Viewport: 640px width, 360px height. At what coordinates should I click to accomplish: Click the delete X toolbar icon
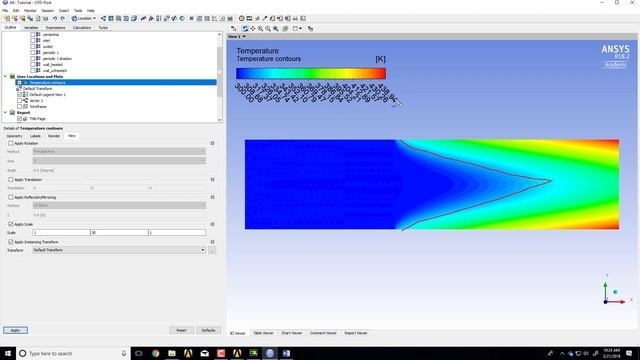click(x=191, y=18)
